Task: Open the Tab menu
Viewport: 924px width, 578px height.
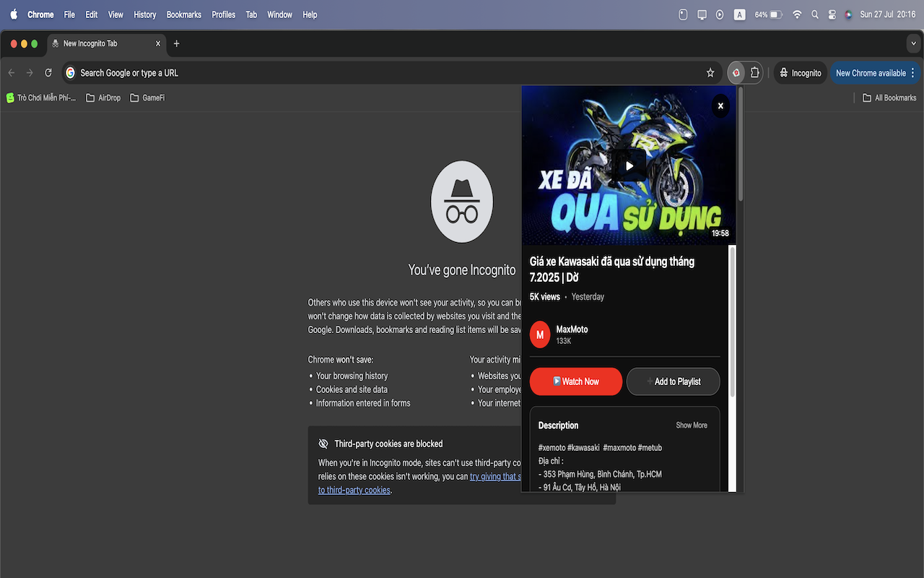Action: coord(251,14)
